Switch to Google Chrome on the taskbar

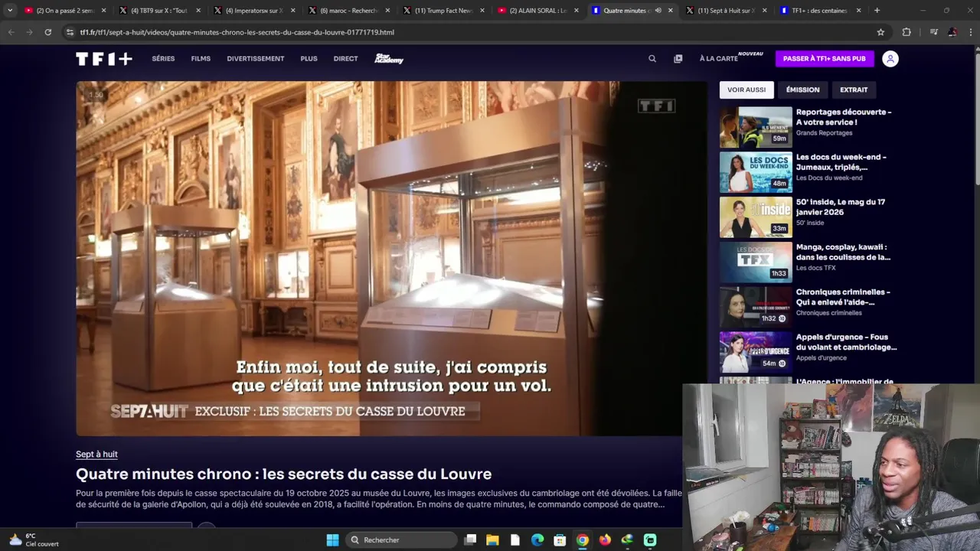click(x=583, y=540)
